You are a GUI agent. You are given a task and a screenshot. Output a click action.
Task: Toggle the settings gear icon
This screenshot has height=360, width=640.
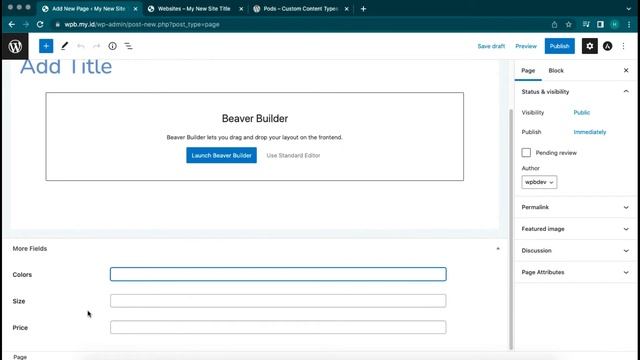(x=589, y=46)
